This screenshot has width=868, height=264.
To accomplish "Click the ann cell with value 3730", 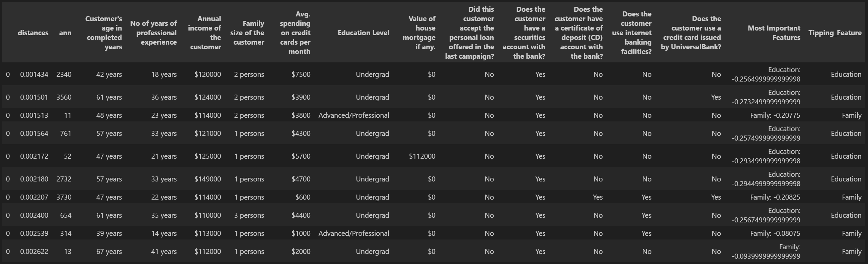I will click(64, 197).
